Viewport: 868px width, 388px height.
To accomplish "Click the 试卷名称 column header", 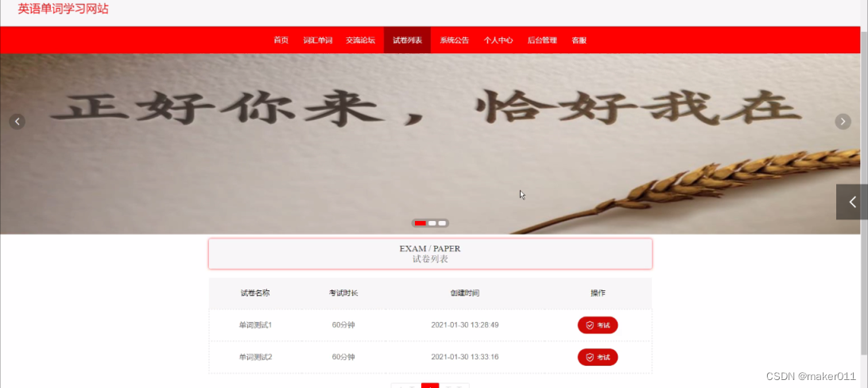I will [255, 293].
